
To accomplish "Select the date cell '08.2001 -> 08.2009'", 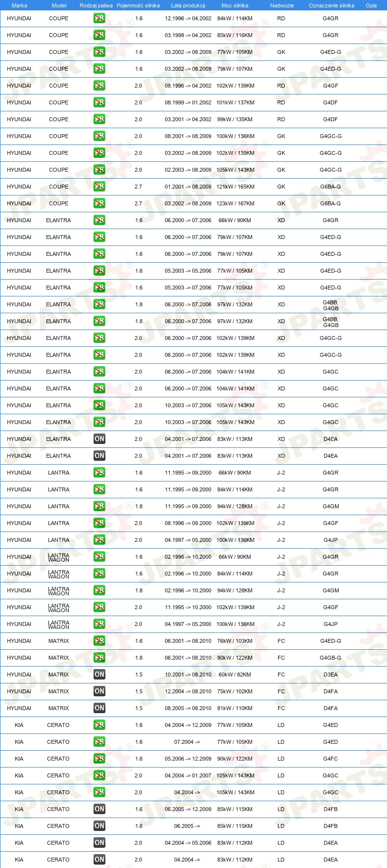I will (188, 136).
